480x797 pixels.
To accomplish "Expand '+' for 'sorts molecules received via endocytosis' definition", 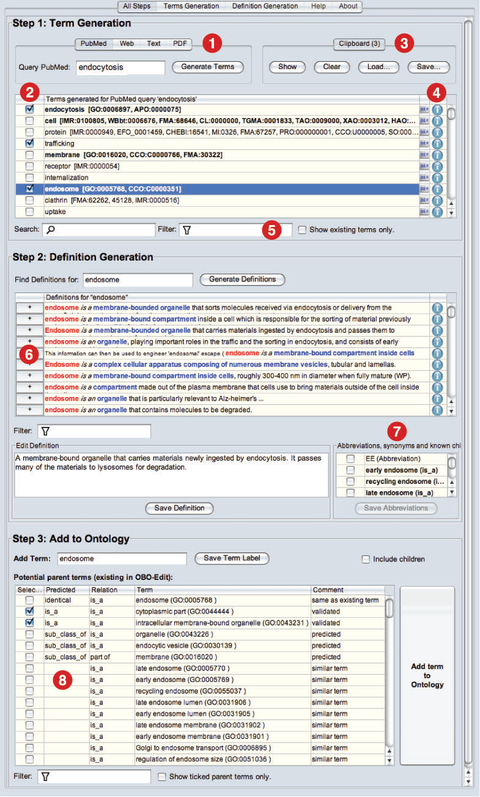I will [29, 308].
